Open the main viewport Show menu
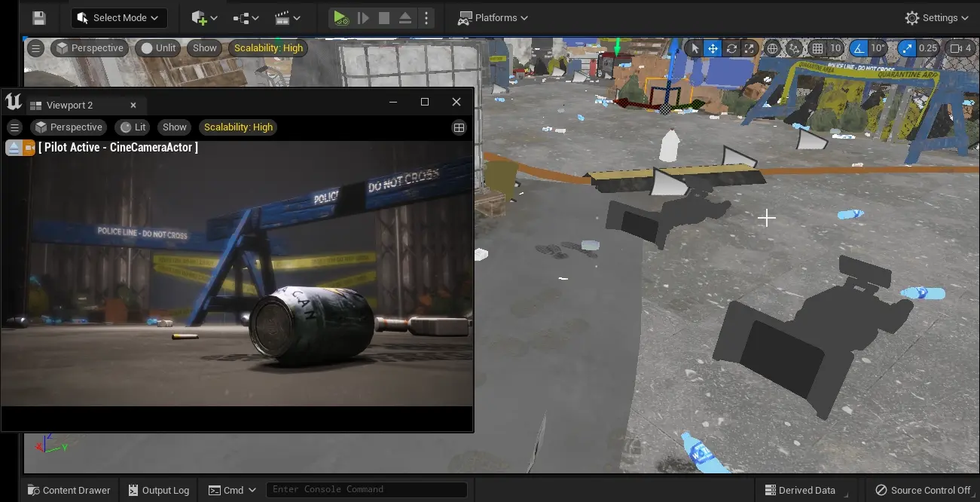 pyautogui.click(x=205, y=48)
